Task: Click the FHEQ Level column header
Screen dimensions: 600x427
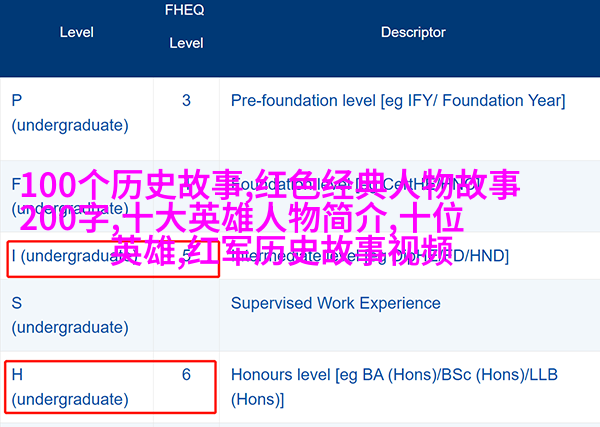Action: click(x=186, y=26)
